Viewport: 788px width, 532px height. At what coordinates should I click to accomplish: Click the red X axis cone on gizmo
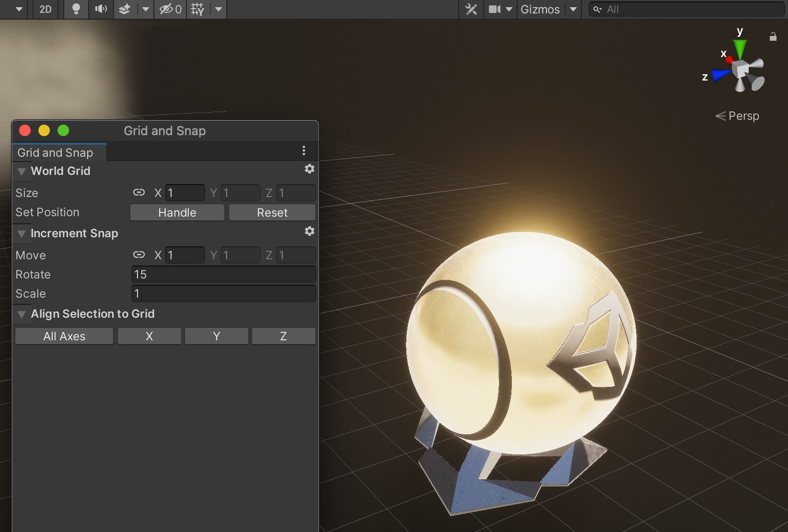point(730,60)
